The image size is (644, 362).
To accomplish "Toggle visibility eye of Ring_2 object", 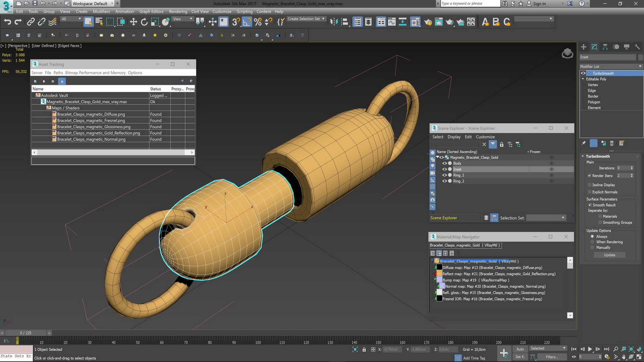I will point(444,181).
